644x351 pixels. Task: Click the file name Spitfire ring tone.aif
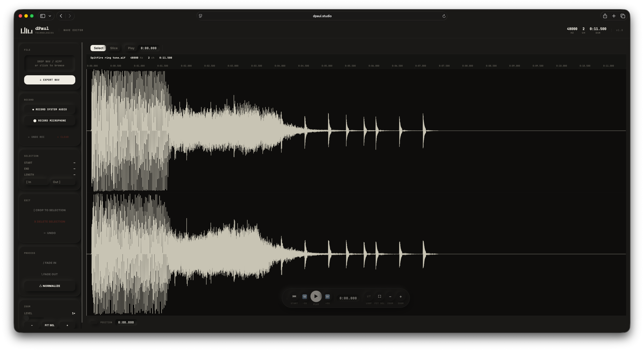click(x=108, y=58)
